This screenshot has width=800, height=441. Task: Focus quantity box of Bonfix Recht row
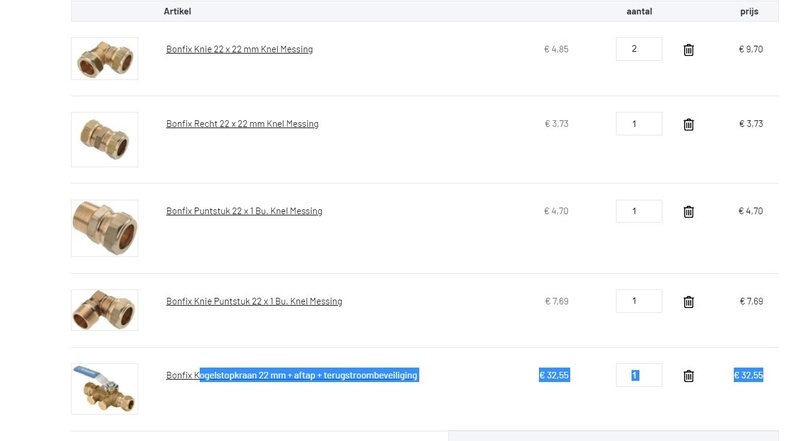(638, 124)
